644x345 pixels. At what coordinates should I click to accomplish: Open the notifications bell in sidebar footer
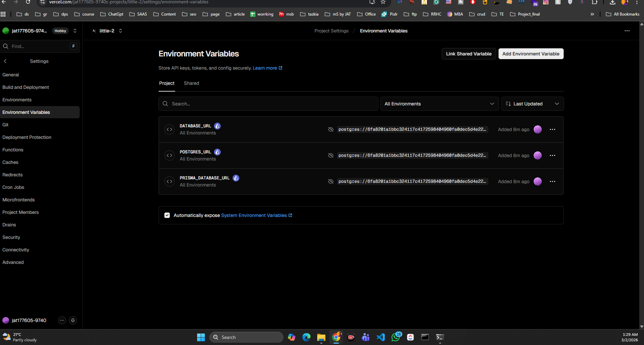click(73, 320)
